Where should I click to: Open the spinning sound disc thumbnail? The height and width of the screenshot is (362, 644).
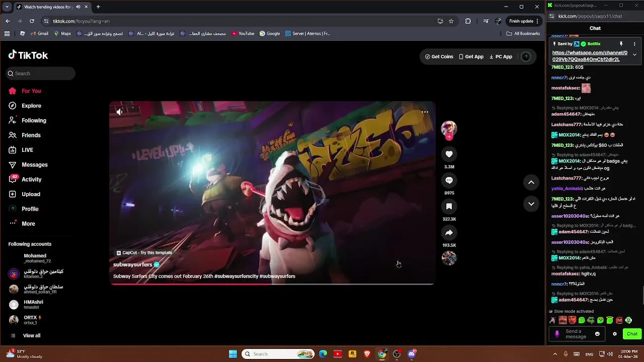pos(449,258)
